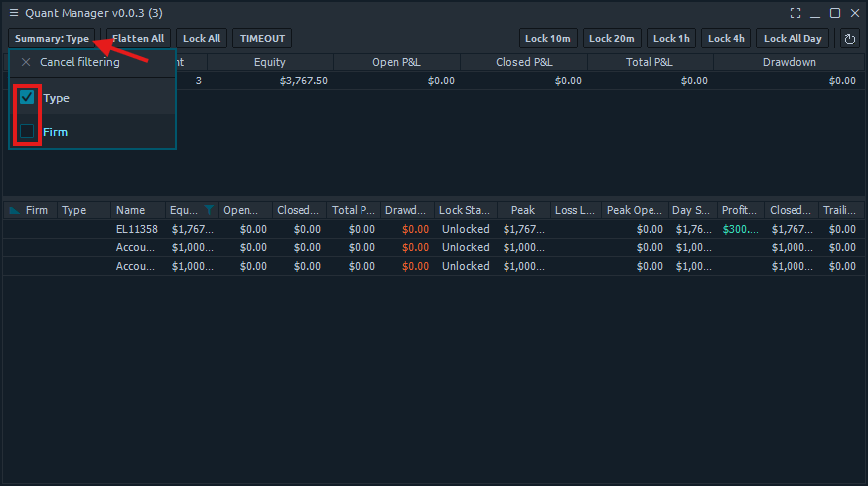868x486 pixels.
Task: Open the hamburger menu beside Quant Manager title
Action: tap(13, 13)
